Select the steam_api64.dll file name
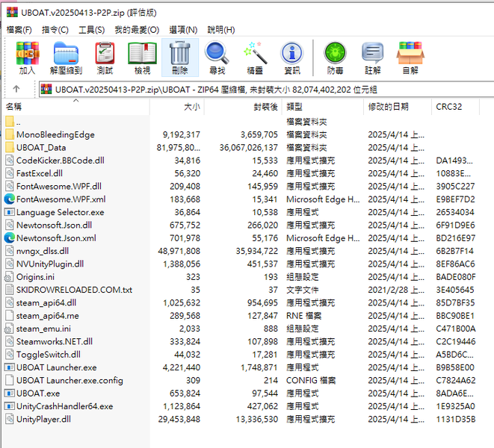Image resolution: width=494 pixels, height=448 pixels. tap(46, 302)
